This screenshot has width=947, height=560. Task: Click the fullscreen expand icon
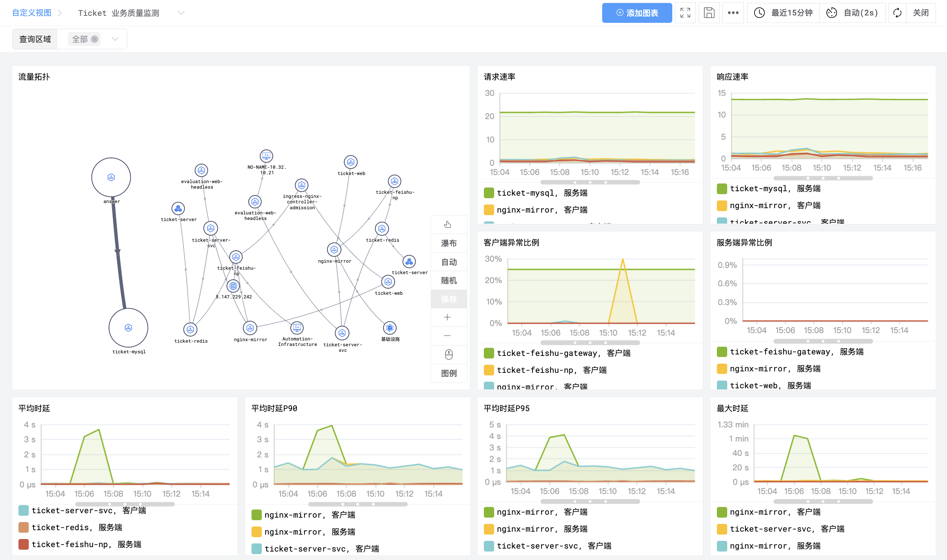(x=685, y=13)
